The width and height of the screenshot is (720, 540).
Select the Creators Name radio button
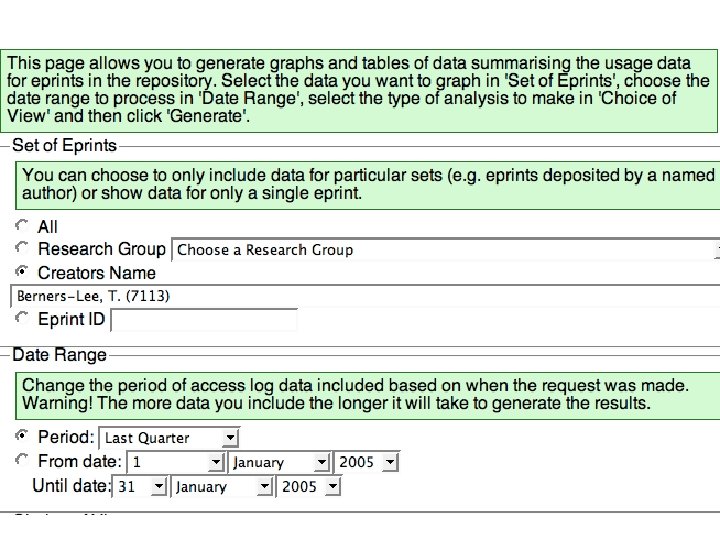click(x=22, y=272)
